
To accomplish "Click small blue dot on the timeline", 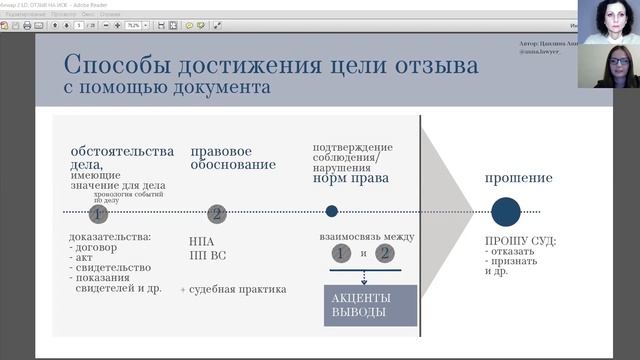I will (332, 211).
